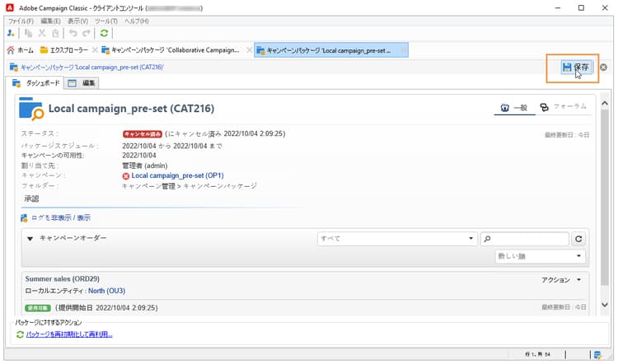Screen dimensions: 618x364
Task: Click the redo arrow icon
Action: pos(87,34)
